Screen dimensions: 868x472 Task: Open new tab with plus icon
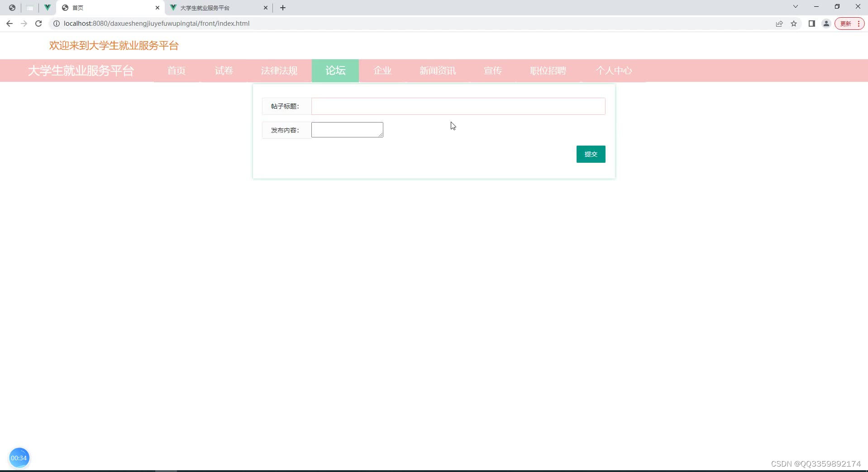pyautogui.click(x=283, y=8)
